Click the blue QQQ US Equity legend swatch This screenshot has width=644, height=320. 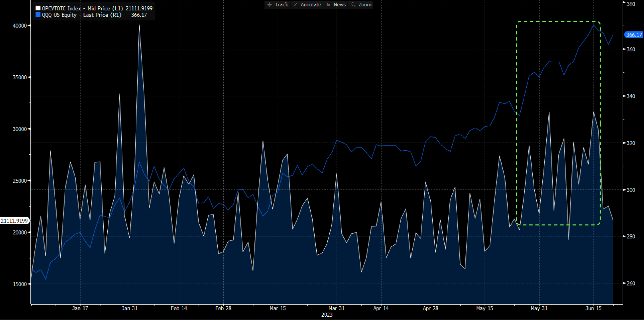(38, 15)
